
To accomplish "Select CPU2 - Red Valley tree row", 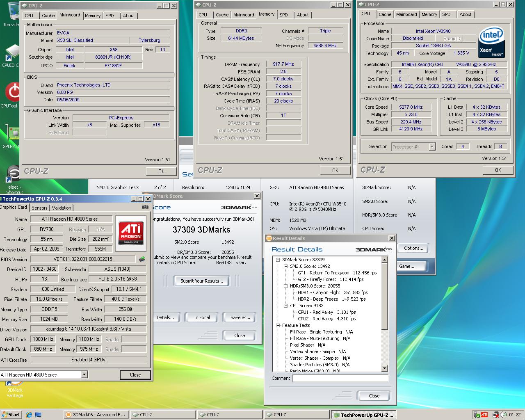I will coord(326,319).
